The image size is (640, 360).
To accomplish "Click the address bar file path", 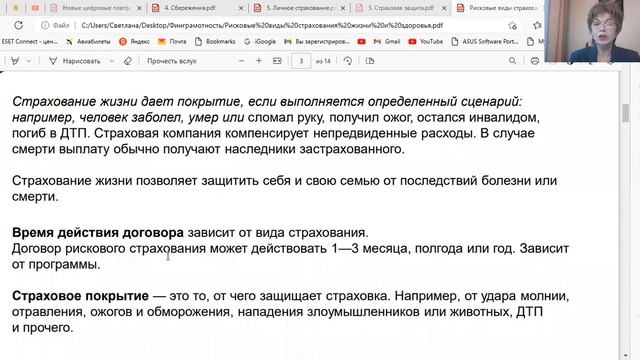I will tap(262, 25).
